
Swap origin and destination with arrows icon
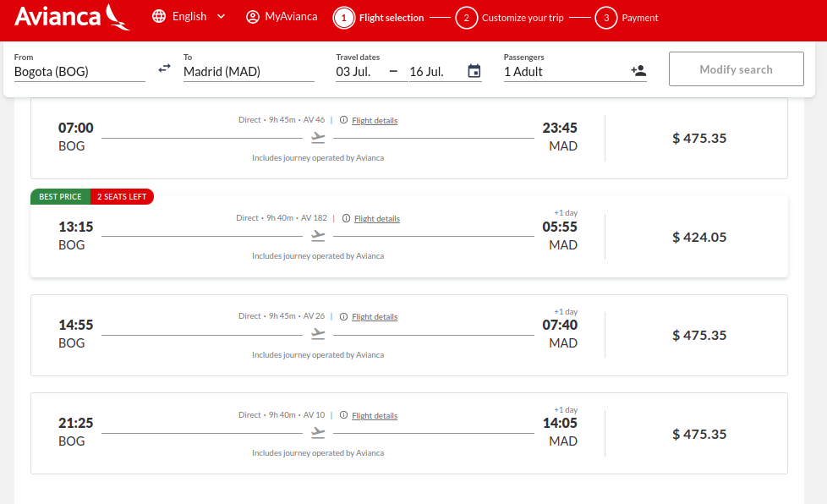click(165, 68)
